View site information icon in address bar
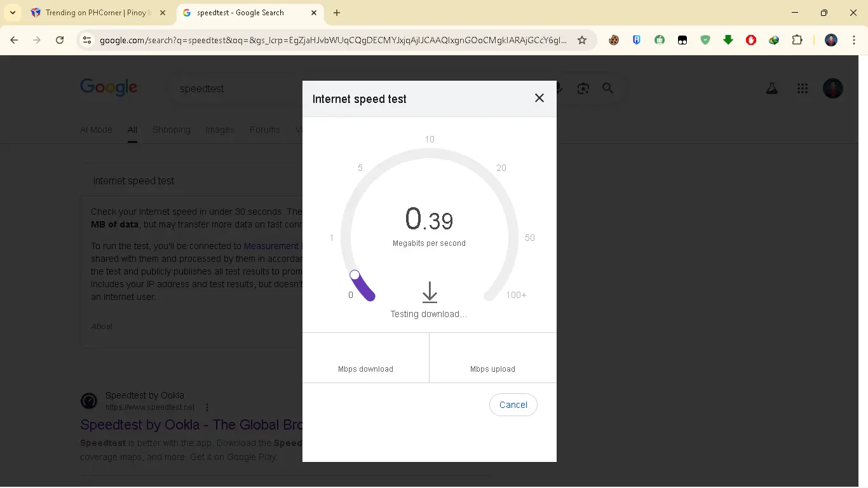This screenshot has height=488, width=868. (x=87, y=40)
